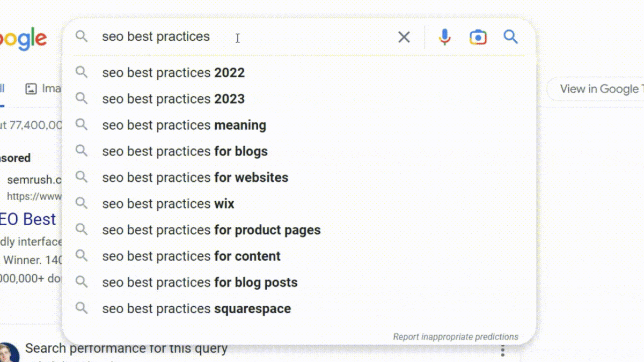Switch to the Images tab
The width and height of the screenshot is (644, 362).
46,88
